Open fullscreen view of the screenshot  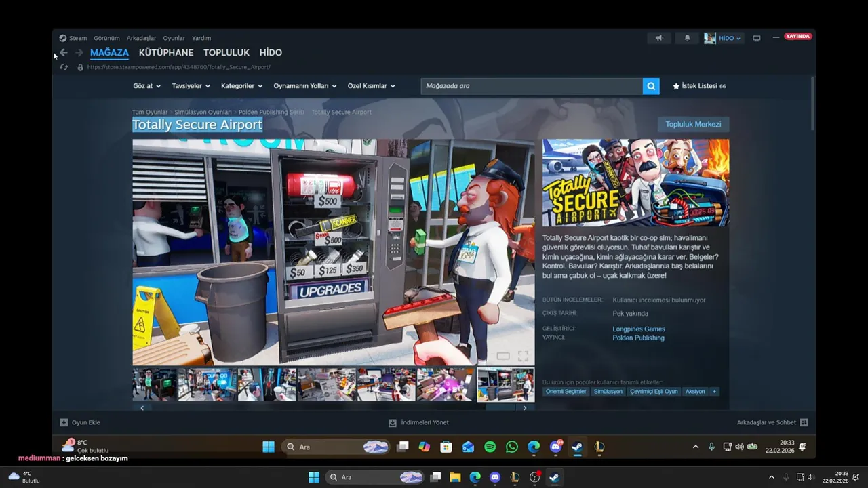[x=524, y=356]
